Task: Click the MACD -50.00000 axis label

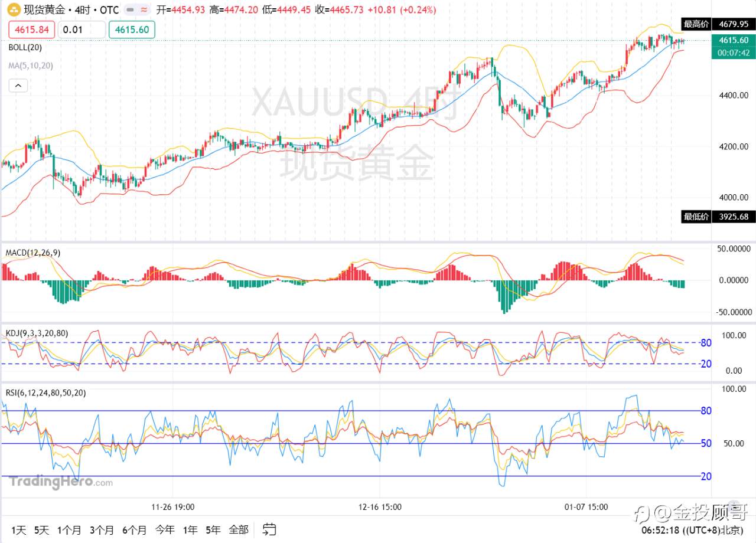Action: pos(733,312)
